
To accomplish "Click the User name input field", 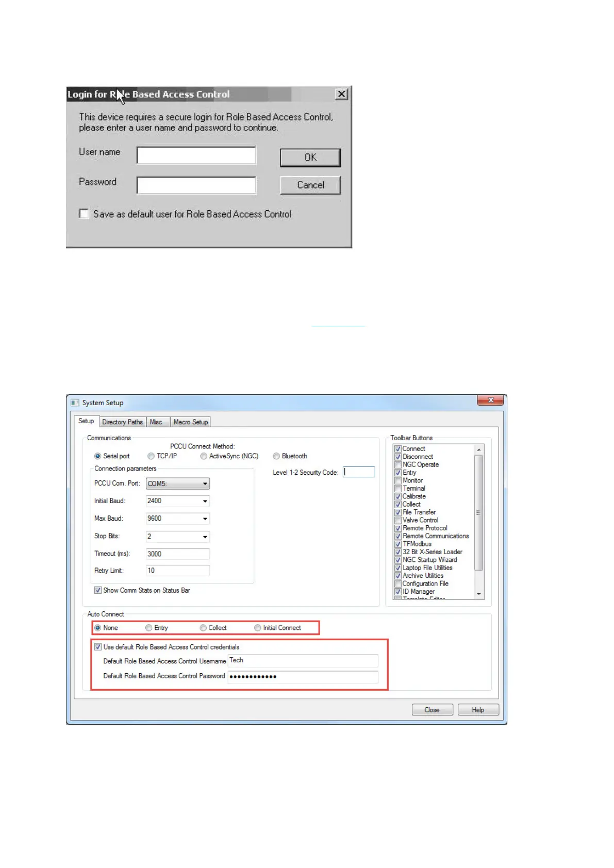I will (x=196, y=156).
